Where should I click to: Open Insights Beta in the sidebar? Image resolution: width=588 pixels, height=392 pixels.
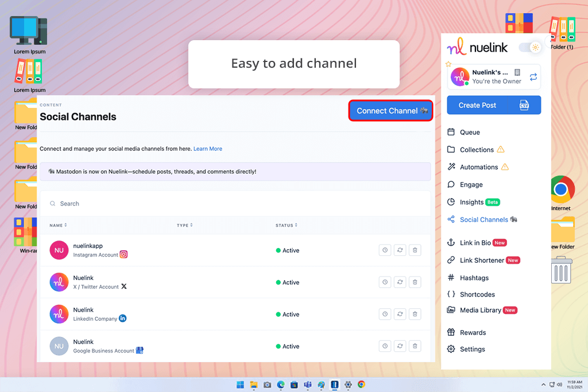(x=474, y=202)
